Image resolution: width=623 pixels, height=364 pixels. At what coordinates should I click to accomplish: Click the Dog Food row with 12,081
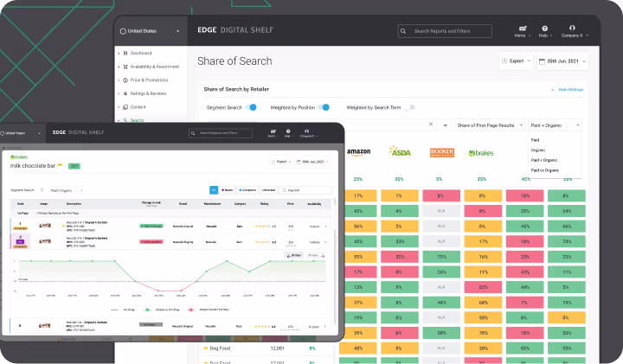(267, 348)
